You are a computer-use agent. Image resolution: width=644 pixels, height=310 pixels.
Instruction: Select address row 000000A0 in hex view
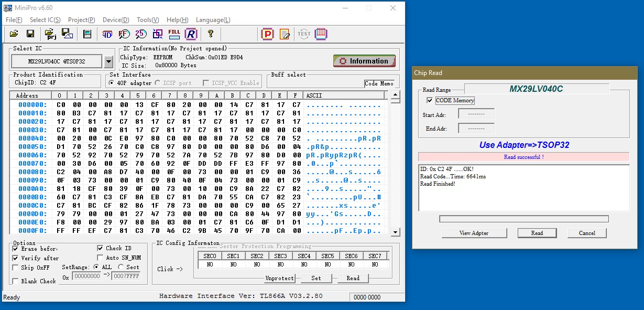click(33, 188)
